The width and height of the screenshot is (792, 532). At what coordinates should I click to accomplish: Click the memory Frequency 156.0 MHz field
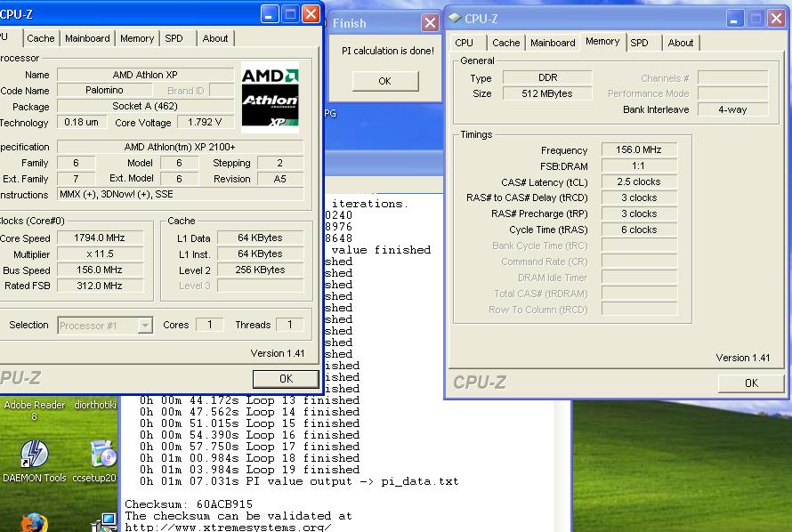[x=638, y=150]
